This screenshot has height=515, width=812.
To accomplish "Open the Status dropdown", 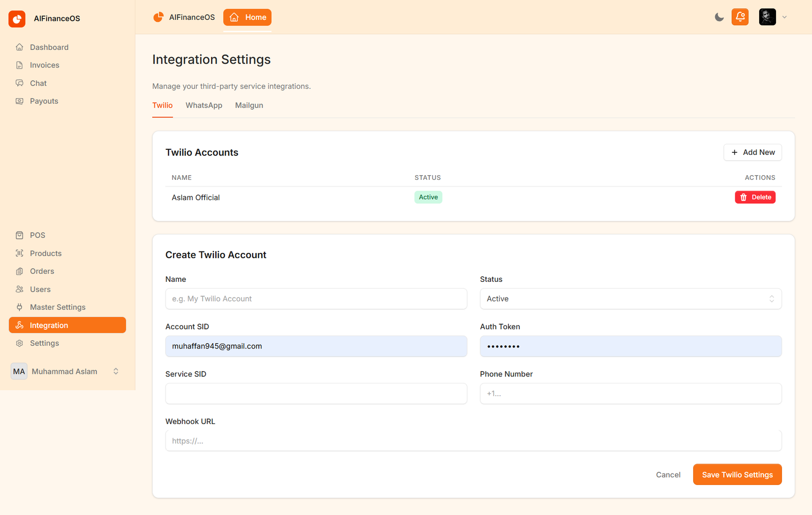I will (x=631, y=299).
